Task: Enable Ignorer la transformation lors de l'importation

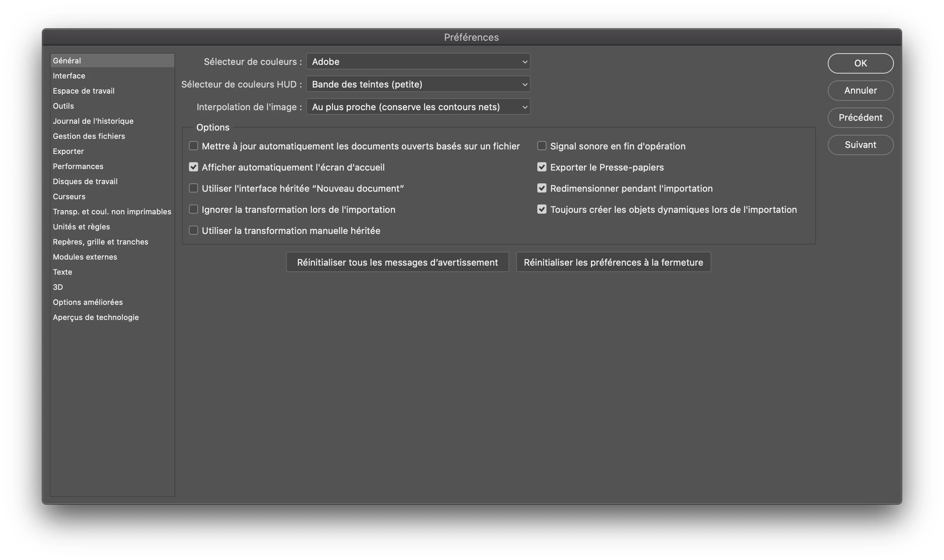Action: pyautogui.click(x=193, y=209)
